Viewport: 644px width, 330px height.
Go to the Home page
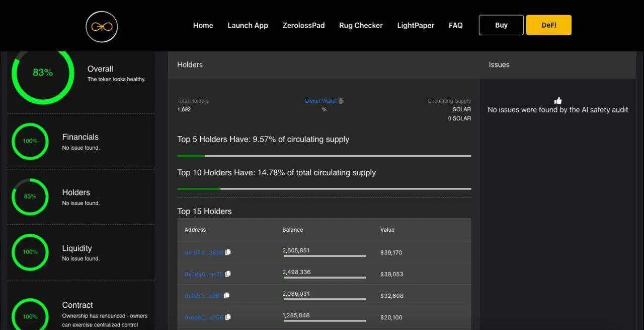tap(203, 25)
